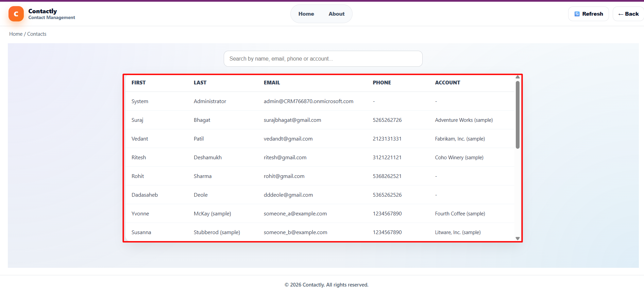This screenshot has width=644, height=293.
Task: Focus the contact search field
Action: (x=323, y=59)
